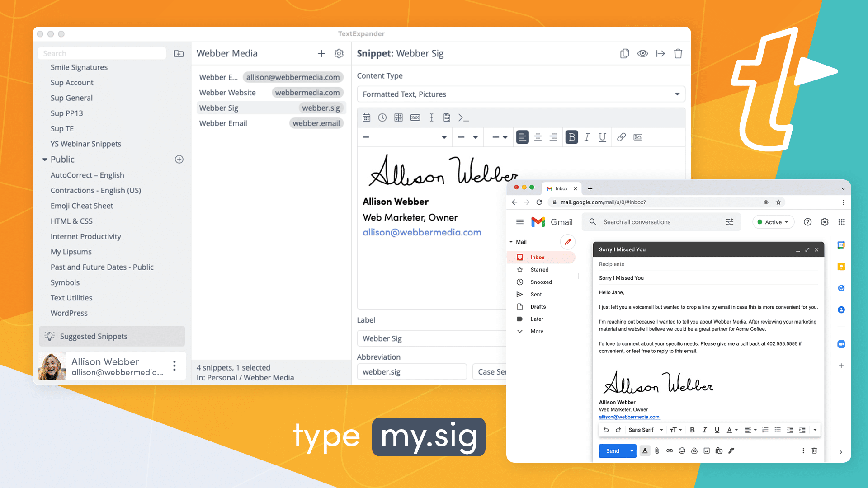The width and height of the screenshot is (868, 488).
Task: Click the Suggested Snippets button
Action: click(x=112, y=336)
